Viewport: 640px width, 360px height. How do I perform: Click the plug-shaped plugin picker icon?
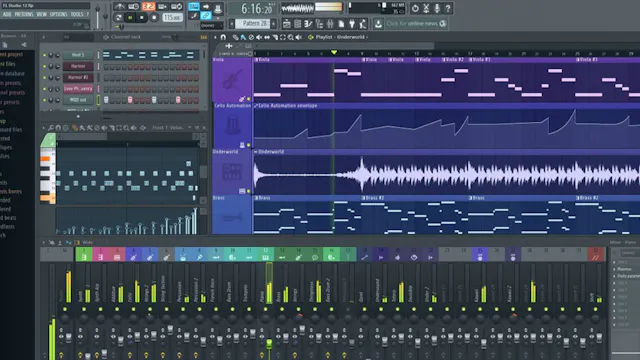(352, 24)
